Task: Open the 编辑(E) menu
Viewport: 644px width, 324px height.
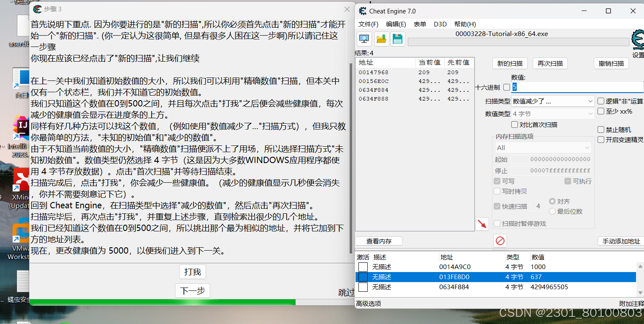Action: (396, 24)
